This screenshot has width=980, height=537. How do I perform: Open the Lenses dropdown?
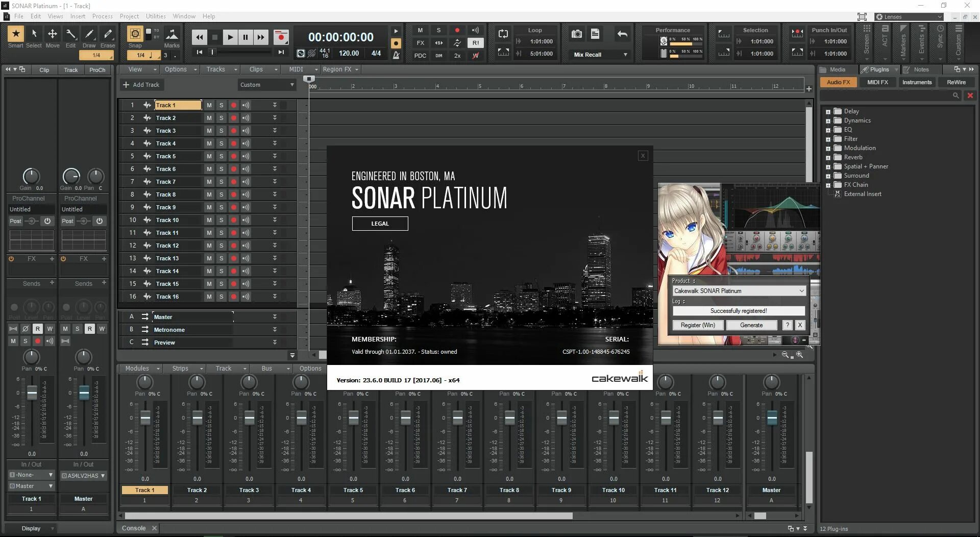[909, 17]
